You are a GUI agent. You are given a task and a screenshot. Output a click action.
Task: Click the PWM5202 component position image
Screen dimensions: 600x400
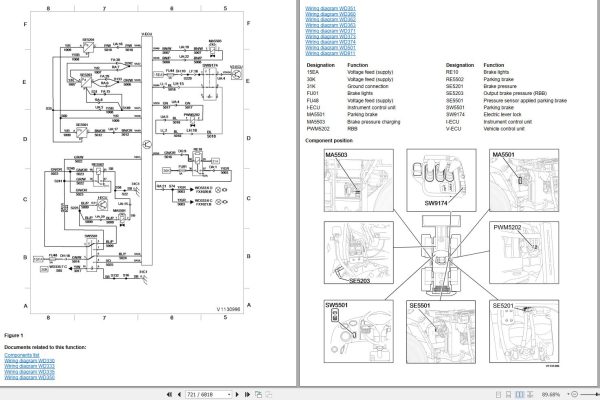[524, 253]
